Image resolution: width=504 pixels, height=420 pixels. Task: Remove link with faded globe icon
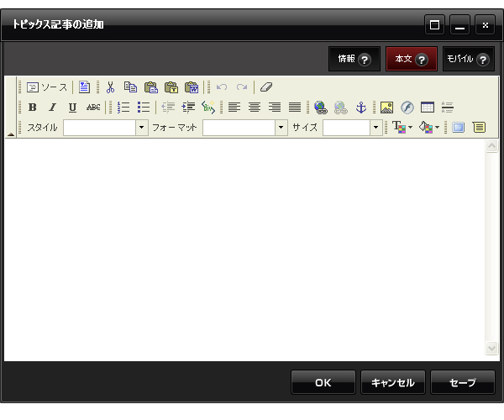[341, 108]
